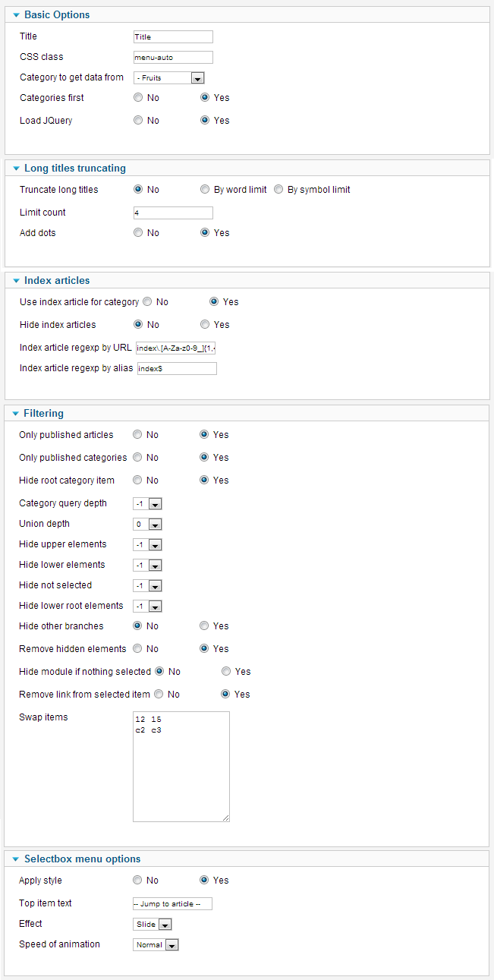The width and height of the screenshot is (494, 980).
Task: Click the Title text field
Action: [x=173, y=37]
